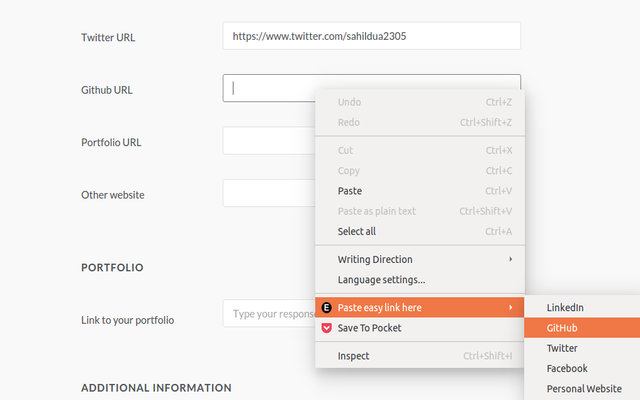This screenshot has height=400, width=640.
Task: Click the Other website input field
Action: click(x=269, y=193)
